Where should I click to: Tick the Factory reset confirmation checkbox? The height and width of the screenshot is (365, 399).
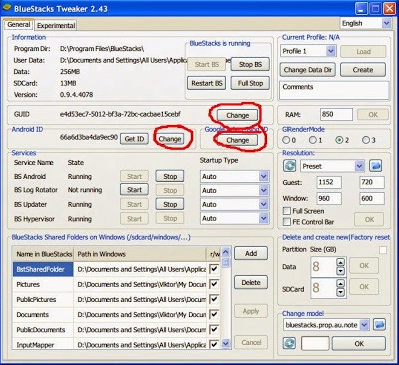pyautogui.click(x=383, y=250)
